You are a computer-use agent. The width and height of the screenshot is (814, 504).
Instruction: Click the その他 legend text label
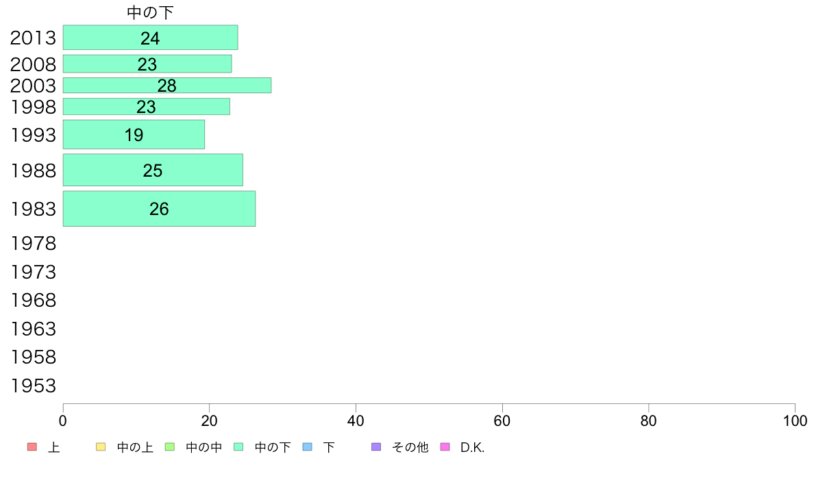pos(410,447)
